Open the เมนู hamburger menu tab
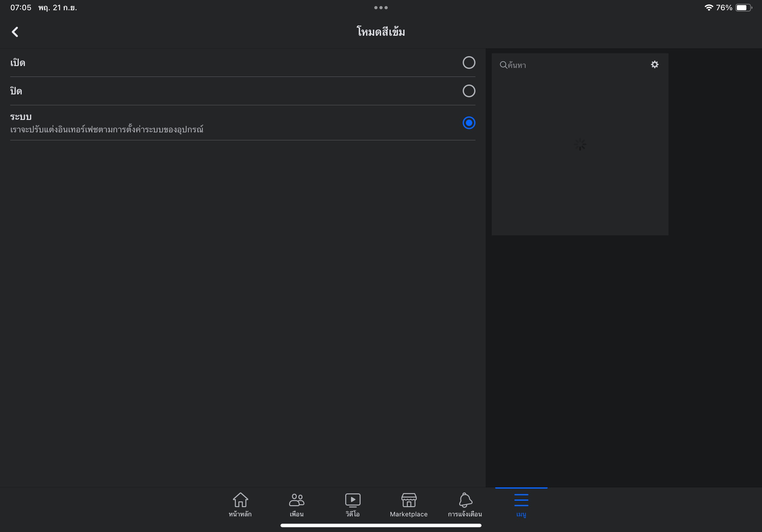This screenshot has width=762, height=532. point(521,500)
